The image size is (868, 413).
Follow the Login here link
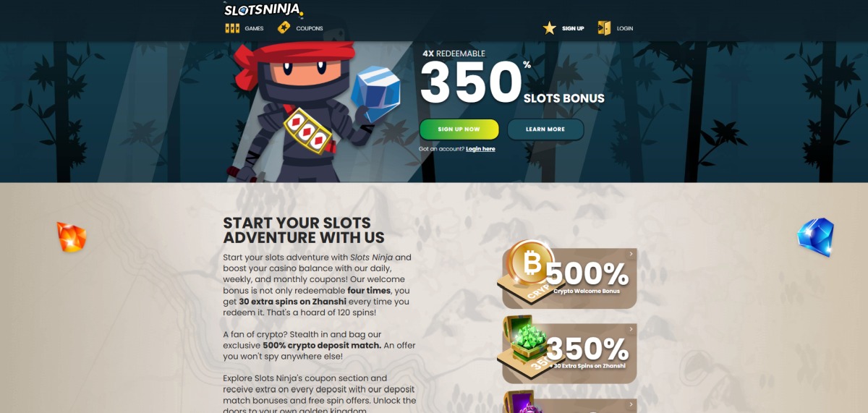click(480, 149)
